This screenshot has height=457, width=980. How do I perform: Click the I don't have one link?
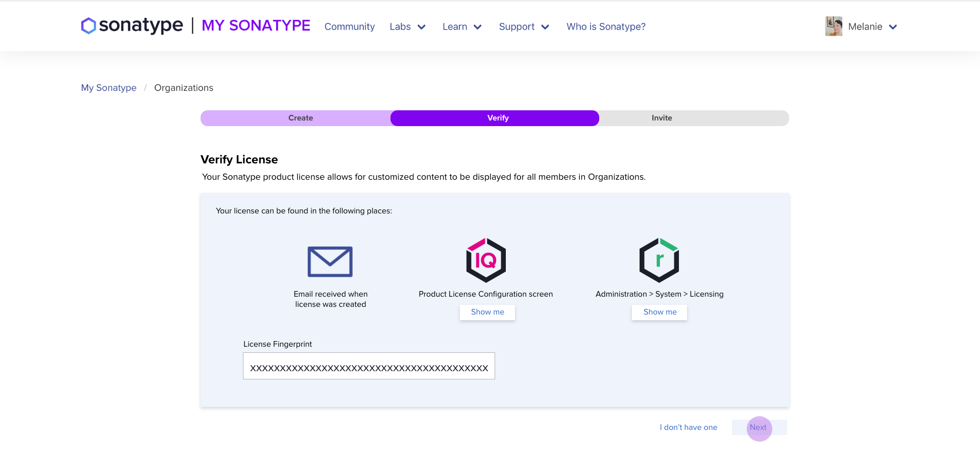click(689, 427)
